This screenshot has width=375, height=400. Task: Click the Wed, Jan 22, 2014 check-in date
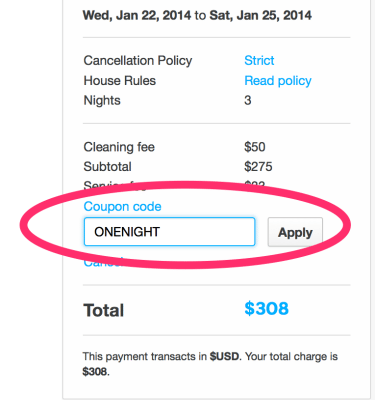coord(137,15)
